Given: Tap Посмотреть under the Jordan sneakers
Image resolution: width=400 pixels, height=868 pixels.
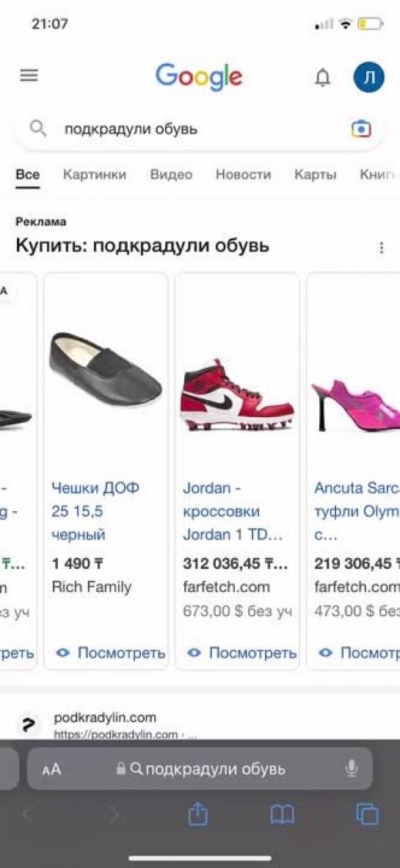Looking at the screenshot, I should pyautogui.click(x=241, y=654).
